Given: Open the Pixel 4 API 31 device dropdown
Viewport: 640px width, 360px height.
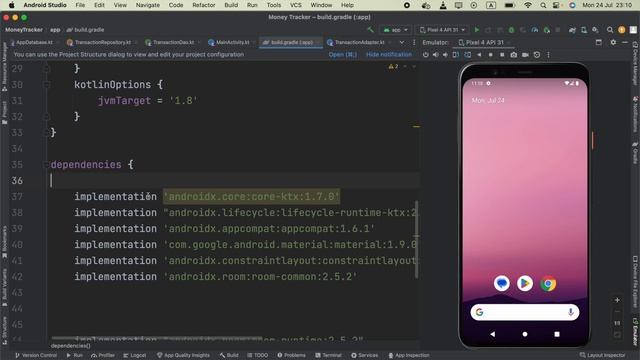Looking at the screenshot, I should [x=442, y=30].
